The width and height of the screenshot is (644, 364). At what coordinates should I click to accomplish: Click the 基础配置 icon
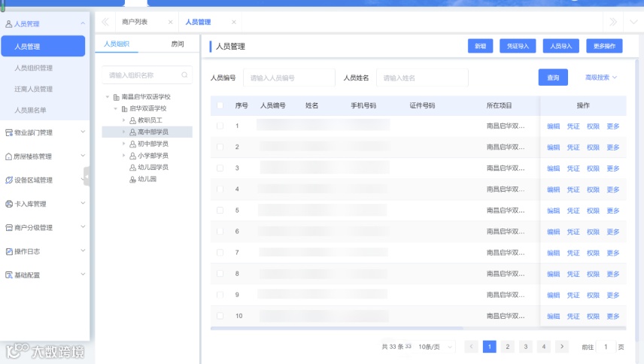point(8,275)
